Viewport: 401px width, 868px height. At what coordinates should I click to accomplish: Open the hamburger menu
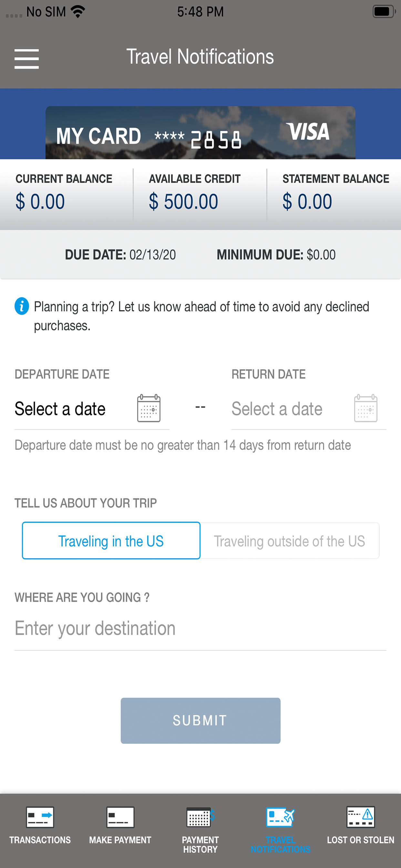[x=26, y=59]
